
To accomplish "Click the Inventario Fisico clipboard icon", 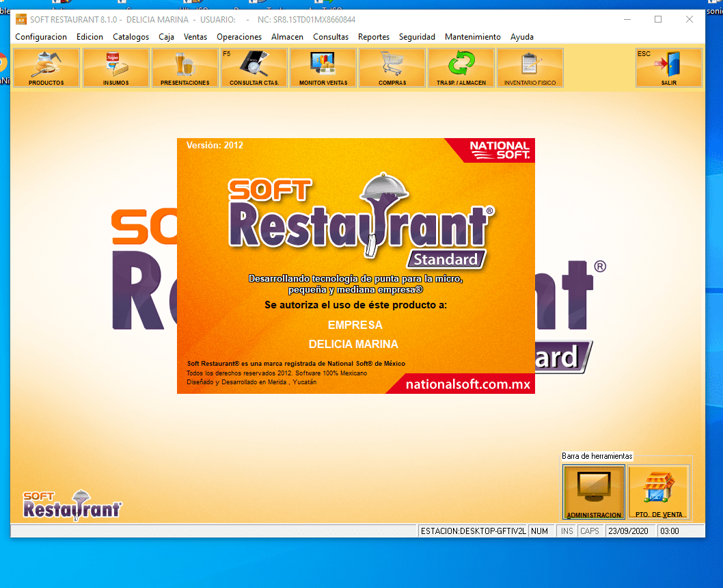I will click(530, 68).
